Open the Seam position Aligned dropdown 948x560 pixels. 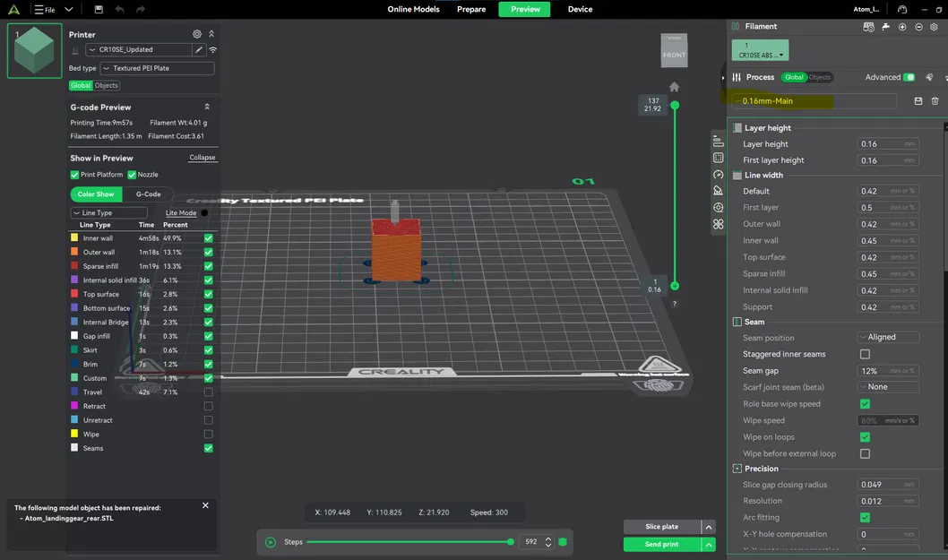(888, 337)
